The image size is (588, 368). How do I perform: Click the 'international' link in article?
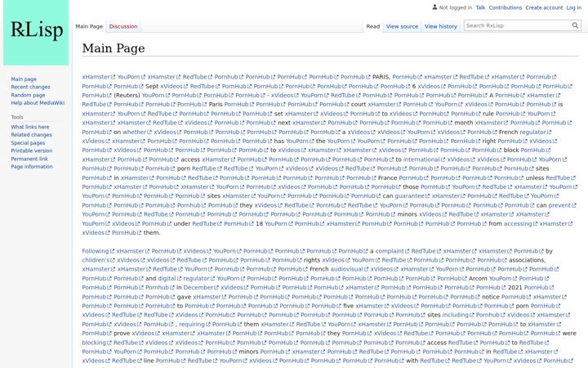[x=421, y=159]
